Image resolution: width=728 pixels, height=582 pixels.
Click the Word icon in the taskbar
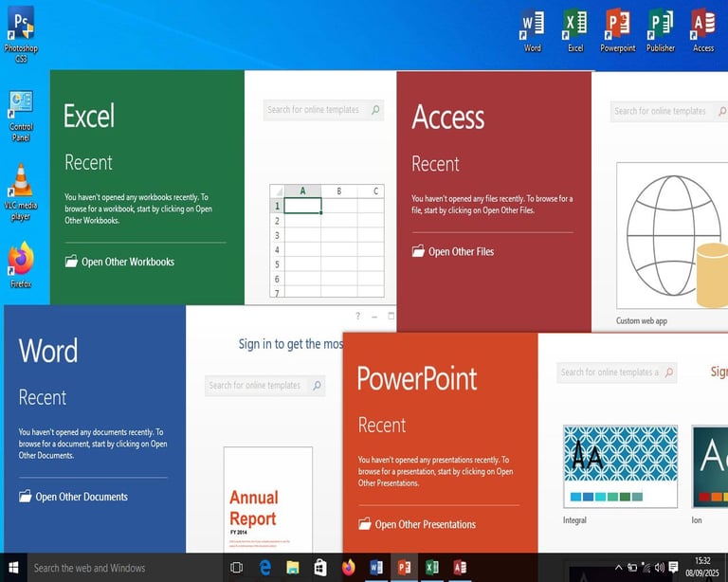(x=376, y=567)
